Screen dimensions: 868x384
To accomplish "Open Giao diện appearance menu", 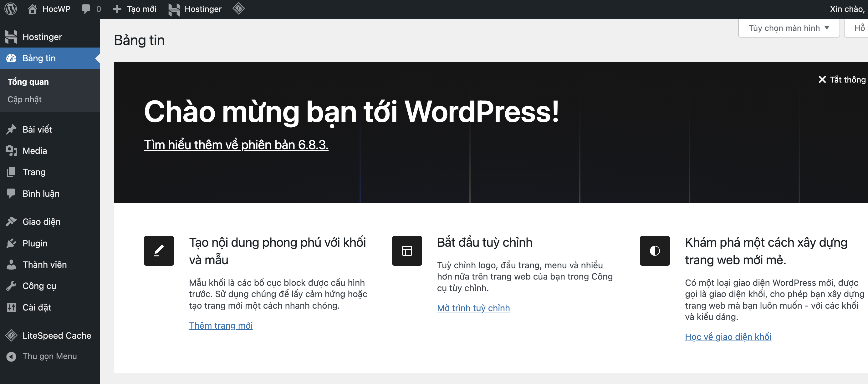I will click(x=41, y=222).
